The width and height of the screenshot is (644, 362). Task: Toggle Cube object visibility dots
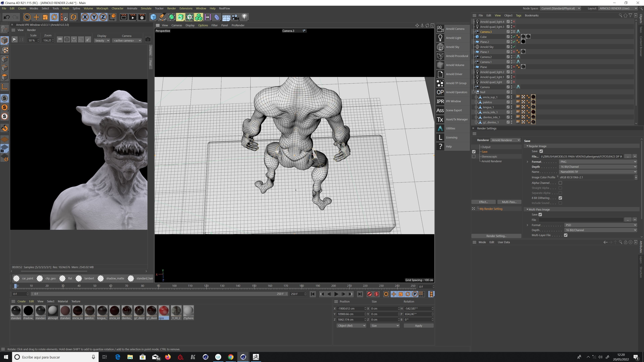pos(512,37)
